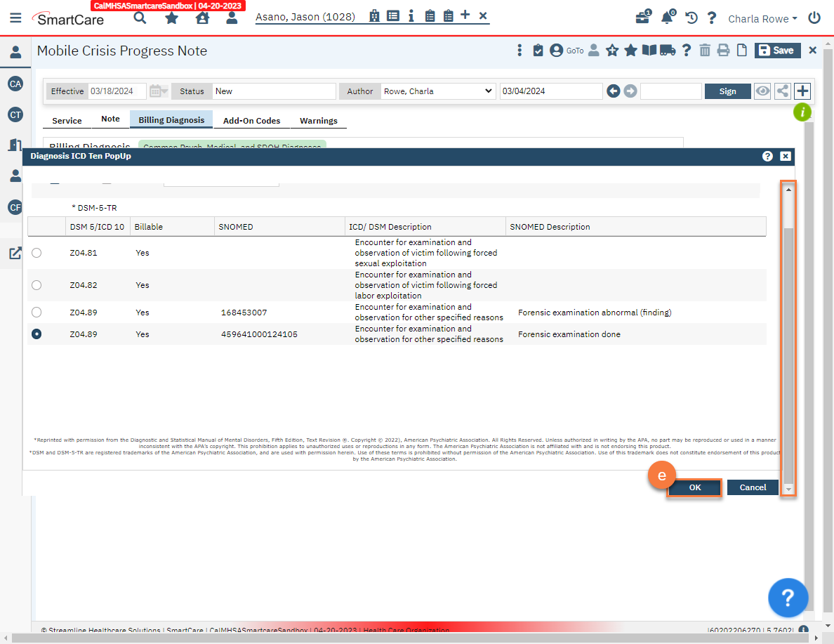Open the notifications bell icon

pyautogui.click(x=666, y=18)
